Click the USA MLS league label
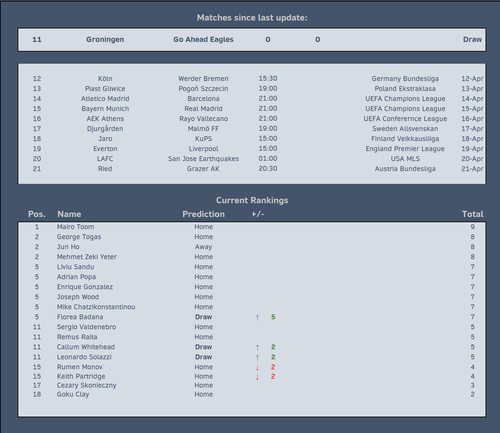The height and width of the screenshot is (433, 500). pos(405,159)
